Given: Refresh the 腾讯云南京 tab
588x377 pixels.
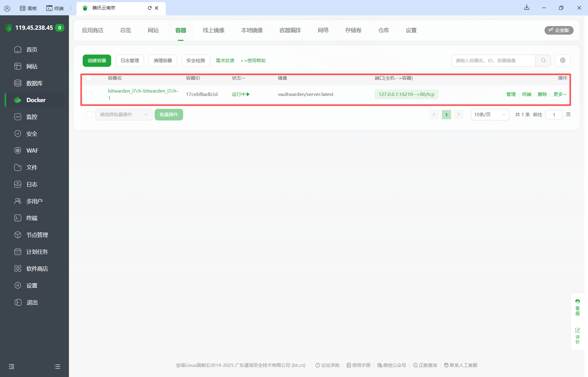Looking at the screenshot, I should point(150,8).
